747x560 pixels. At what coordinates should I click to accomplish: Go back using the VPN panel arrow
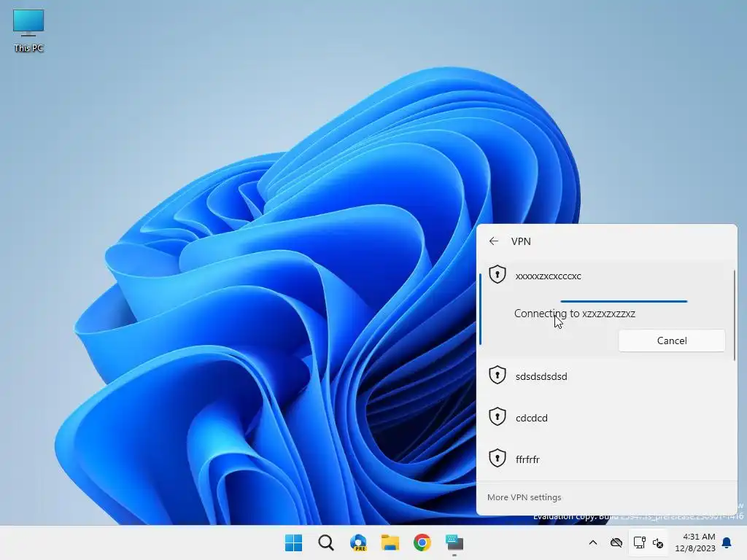click(494, 241)
